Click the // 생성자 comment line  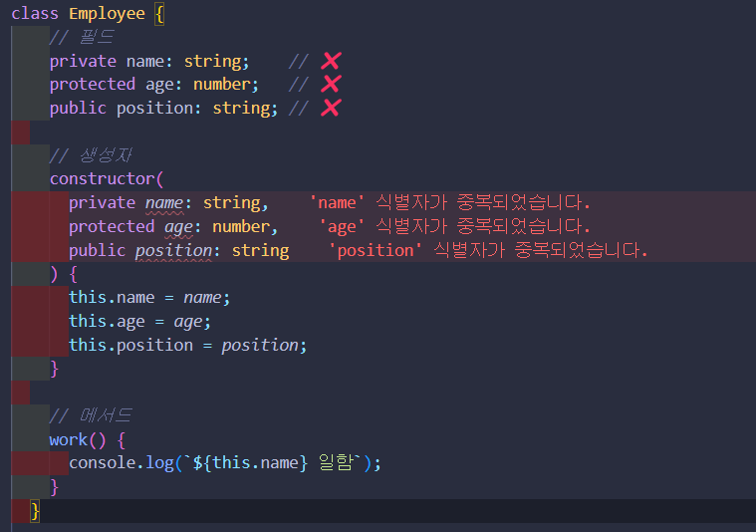click(x=91, y=155)
